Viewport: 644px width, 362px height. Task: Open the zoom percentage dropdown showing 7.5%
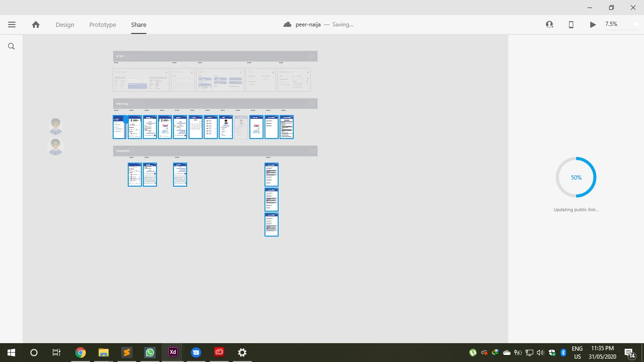621,24
